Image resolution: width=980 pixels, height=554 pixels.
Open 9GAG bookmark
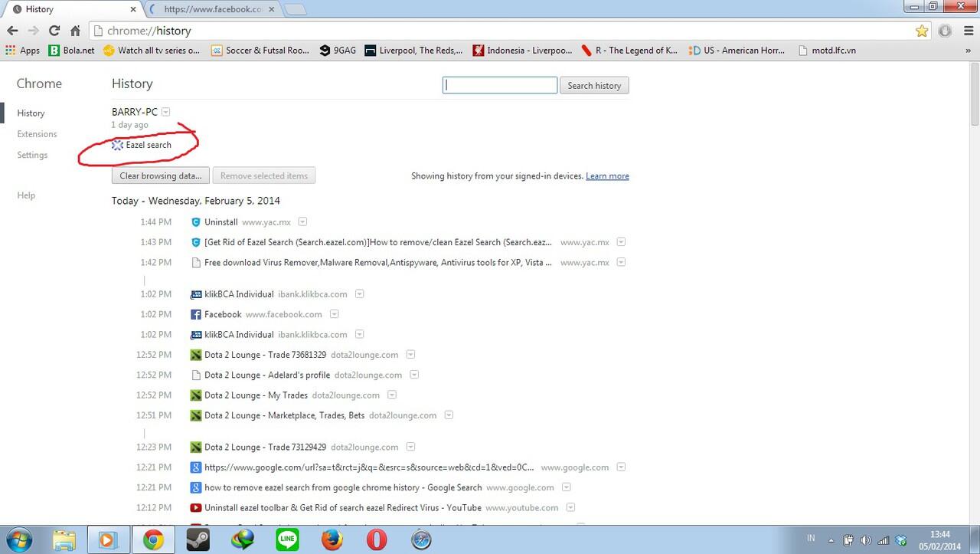338,51
